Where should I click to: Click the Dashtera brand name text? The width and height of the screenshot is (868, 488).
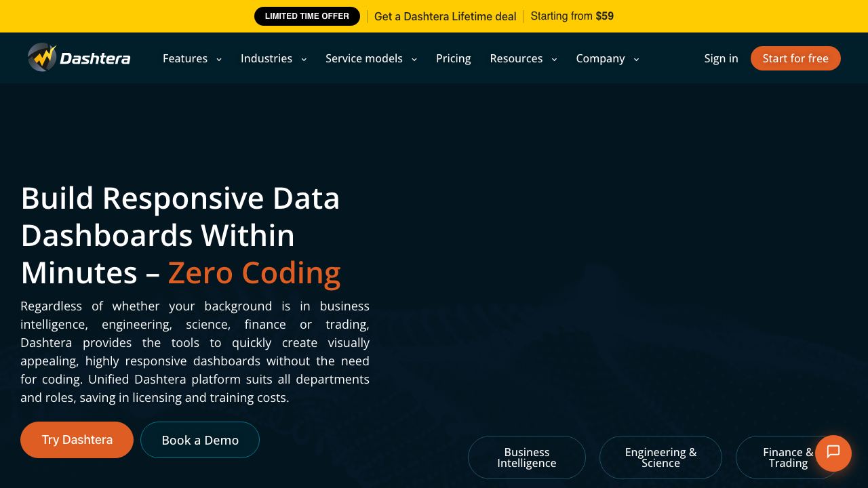95,58
